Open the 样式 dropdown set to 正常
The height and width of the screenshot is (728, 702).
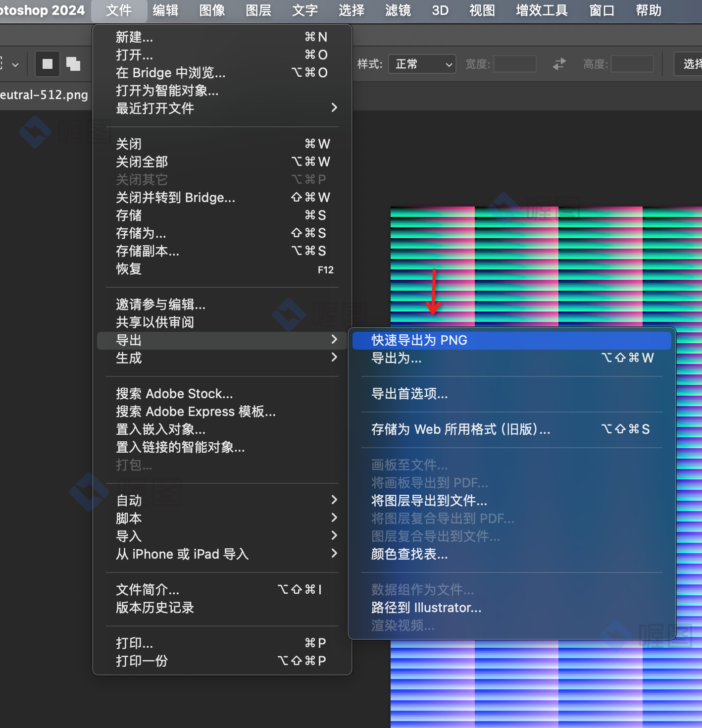pos(422,64)
